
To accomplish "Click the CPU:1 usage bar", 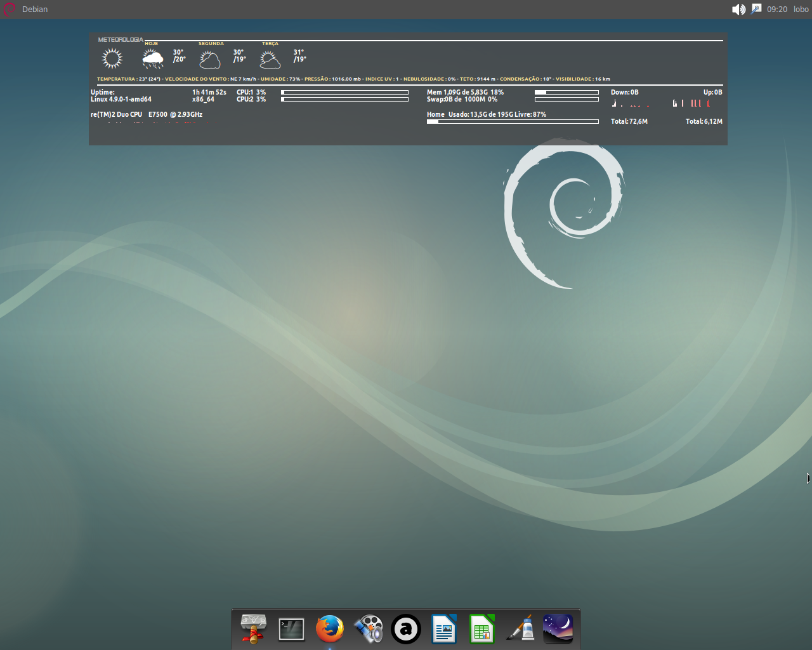I will (x=344, y=91).
